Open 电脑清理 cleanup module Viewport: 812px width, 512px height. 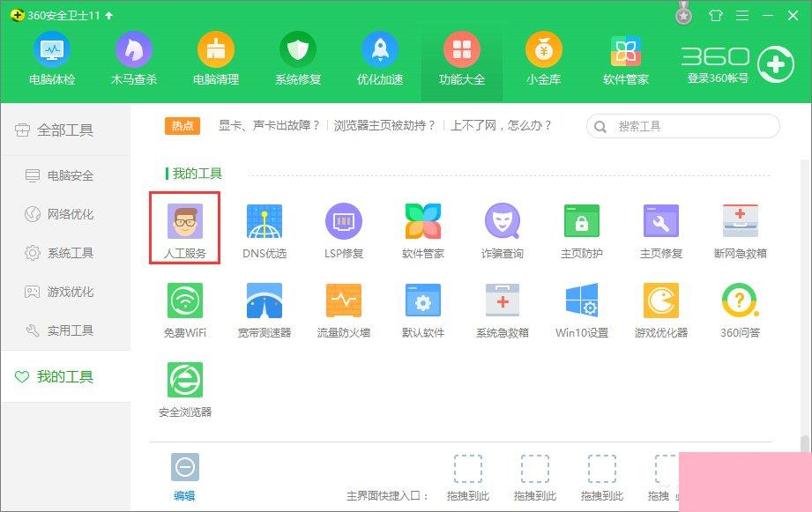tap(216, 58)
